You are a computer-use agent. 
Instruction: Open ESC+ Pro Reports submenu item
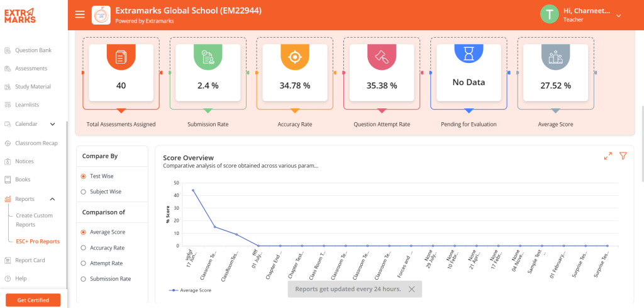click(38, 242)
